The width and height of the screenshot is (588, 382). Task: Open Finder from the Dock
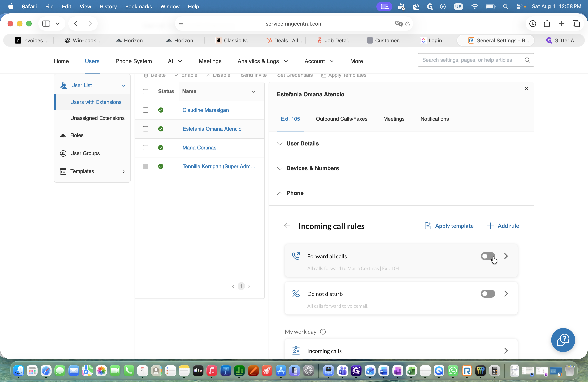(19, 371)
